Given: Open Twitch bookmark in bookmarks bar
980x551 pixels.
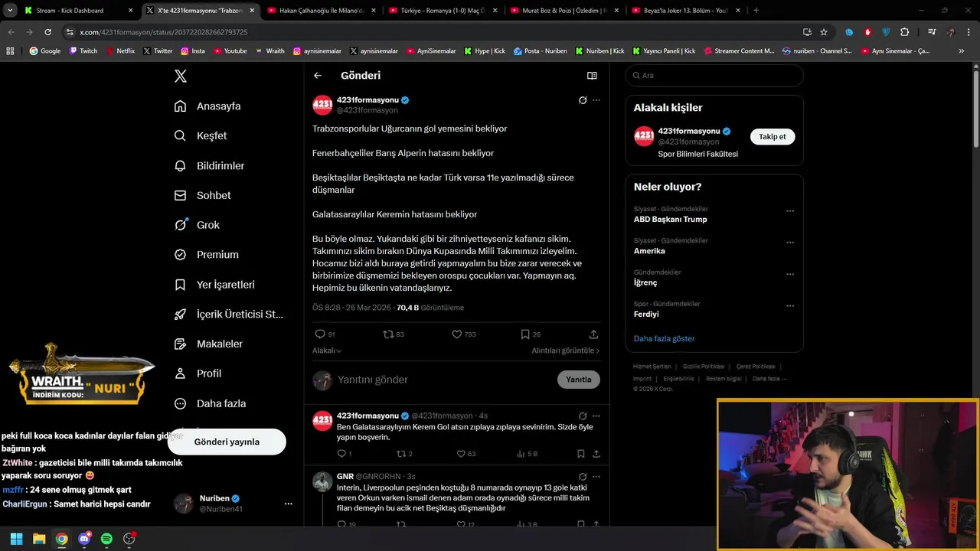Looking at the screenshot, I should click(x=83, y=51).
